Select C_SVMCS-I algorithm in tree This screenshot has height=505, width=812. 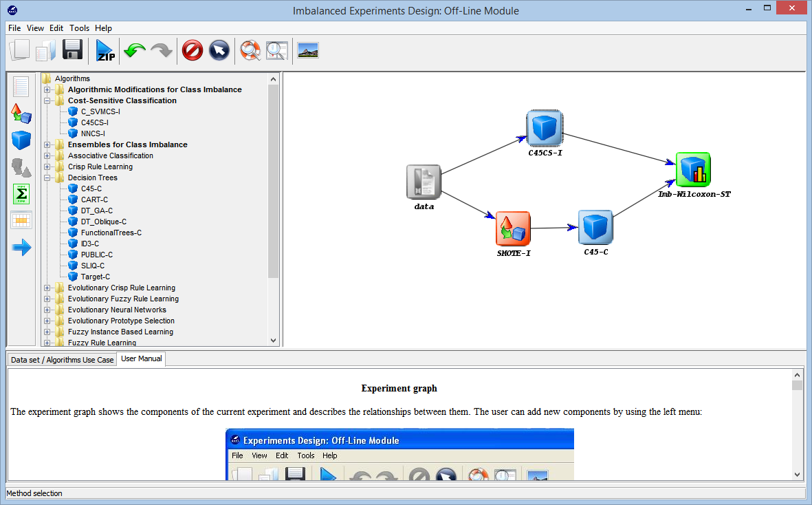(100, 111)
